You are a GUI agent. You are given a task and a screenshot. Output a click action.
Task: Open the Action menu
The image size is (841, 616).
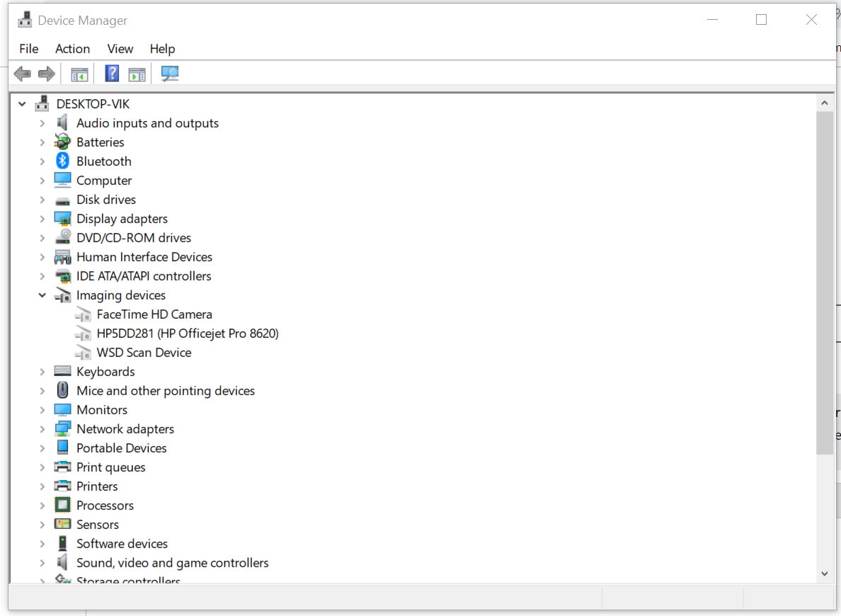pos(72,49)
